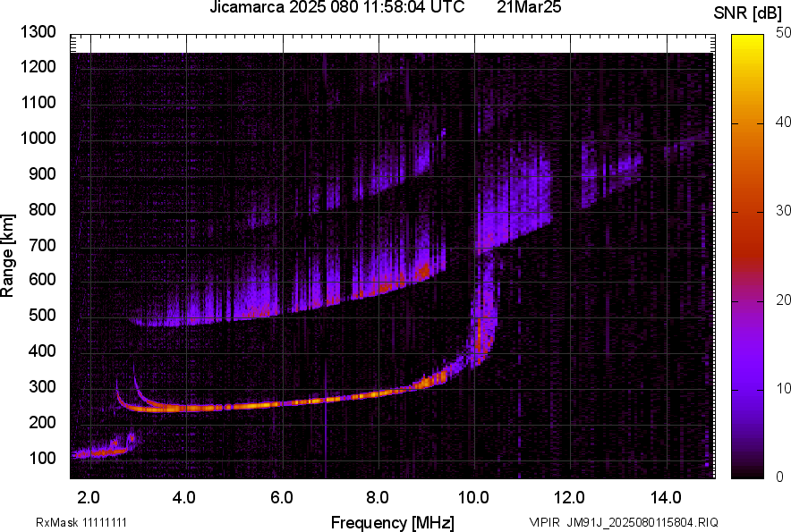The height and width of the screenshot is (532, 791).
Task: Click the range tick label '400'
Action: tap(42, 350)
